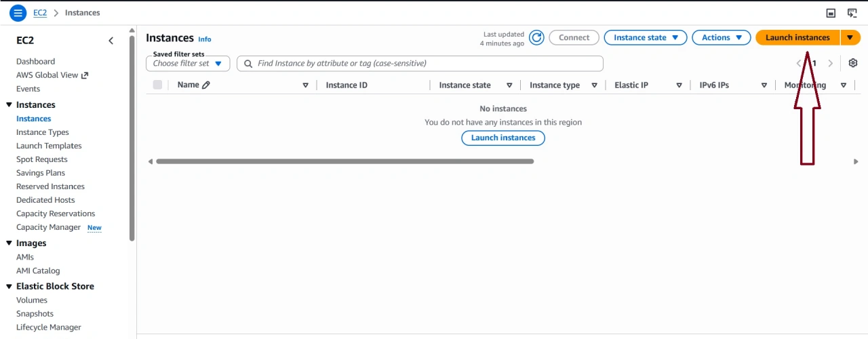The width and height of the screenshot is (868, 339).
Task: Open Events in the sidebar
Action: [x=28, y=89]
